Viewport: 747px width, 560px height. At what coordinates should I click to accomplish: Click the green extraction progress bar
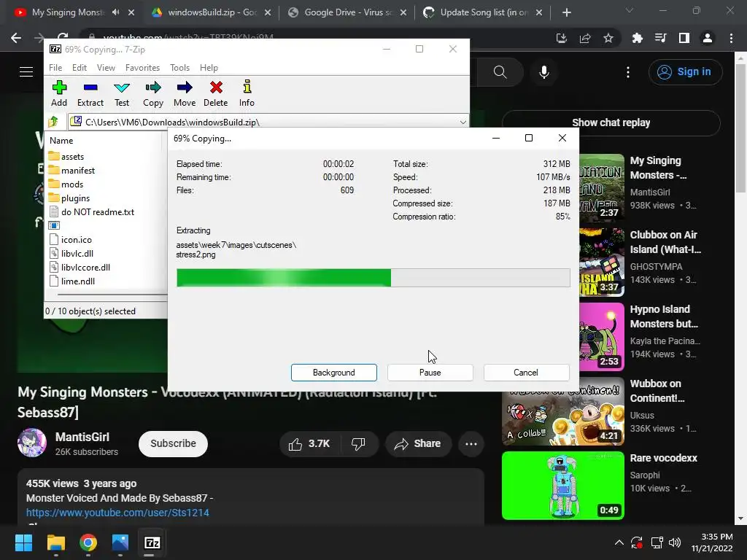click(x=373, y=278)
